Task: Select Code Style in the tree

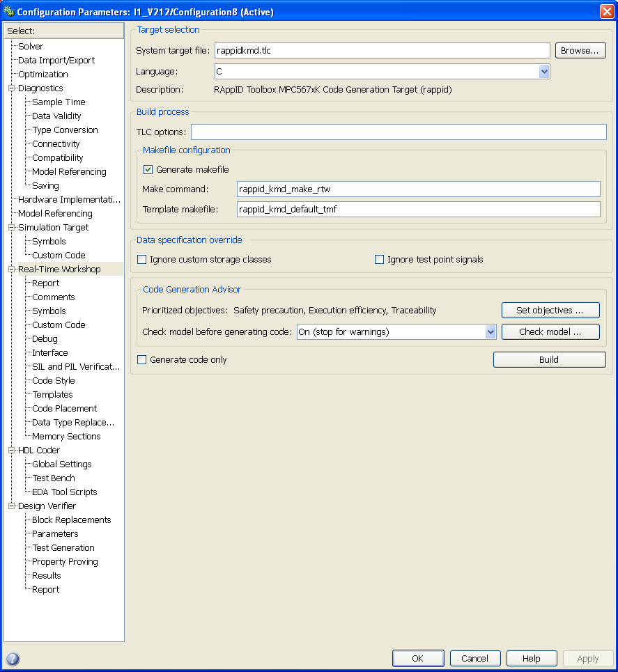Action: point(54,381)
